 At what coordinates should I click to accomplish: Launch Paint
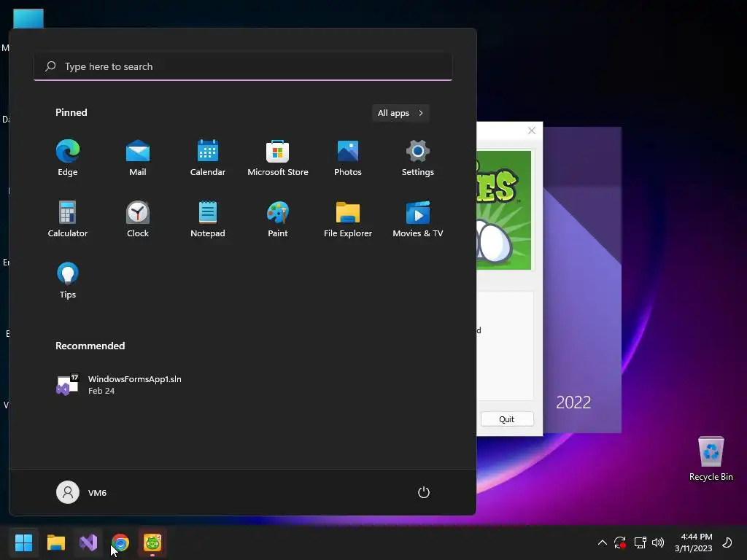pos(278,219)
